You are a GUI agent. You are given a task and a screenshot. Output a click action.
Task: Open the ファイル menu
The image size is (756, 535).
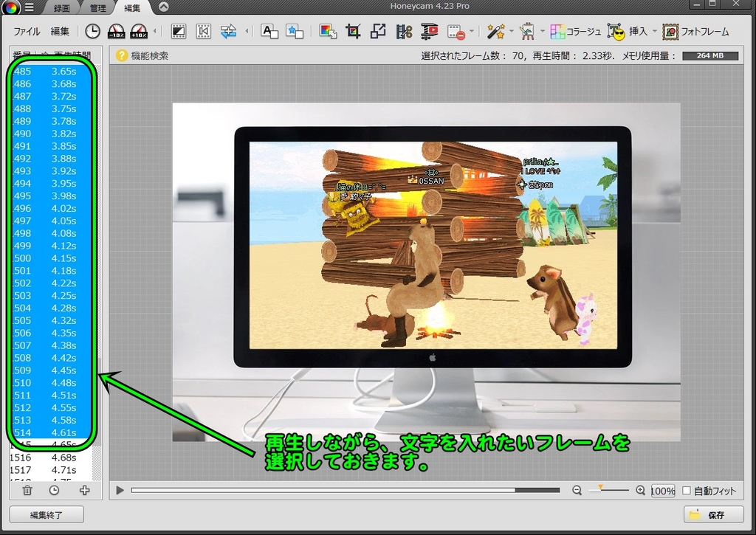[x=27, y=31]
